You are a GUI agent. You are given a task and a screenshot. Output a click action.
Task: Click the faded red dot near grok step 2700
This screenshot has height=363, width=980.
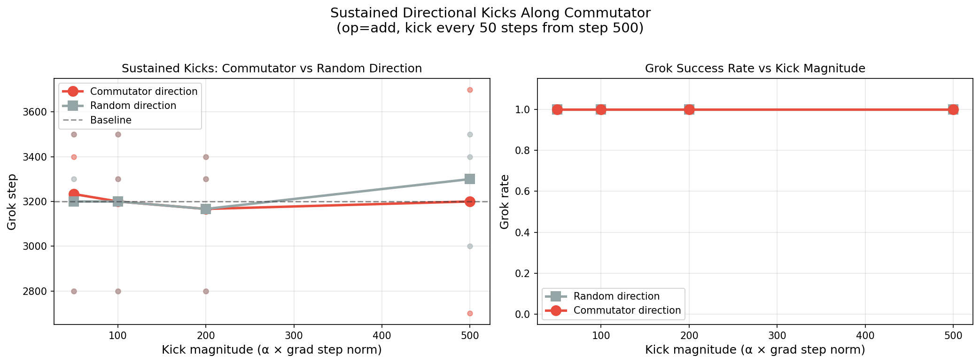[470, 313]
